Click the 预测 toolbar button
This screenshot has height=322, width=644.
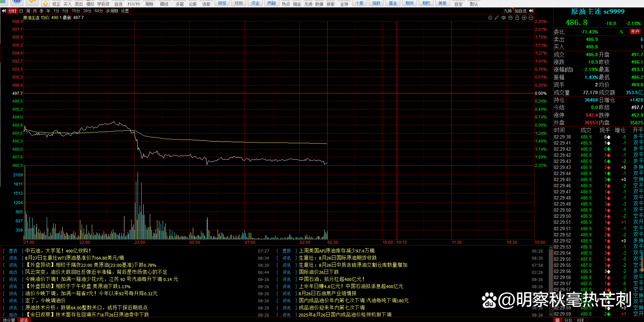pyautogui.click(x=239, y=3)
